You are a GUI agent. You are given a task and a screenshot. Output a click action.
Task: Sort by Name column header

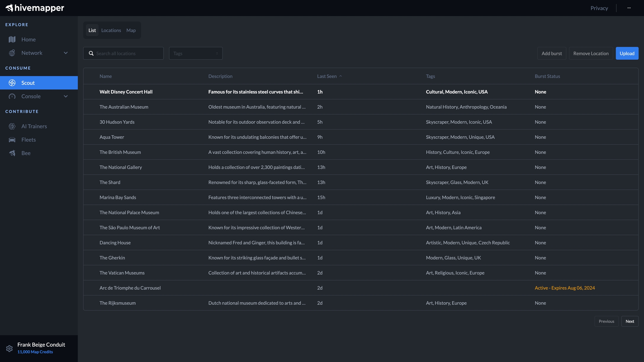click(x=105, y=76)
